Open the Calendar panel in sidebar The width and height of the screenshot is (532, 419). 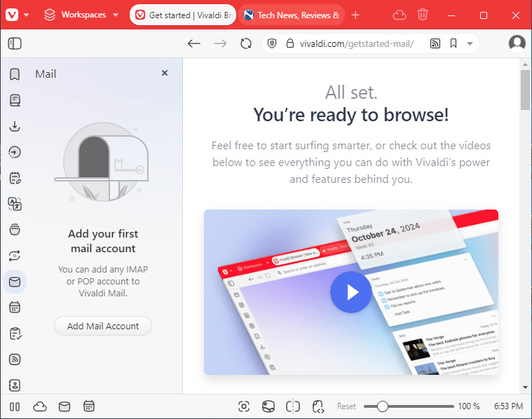click(x=15, y=307)
